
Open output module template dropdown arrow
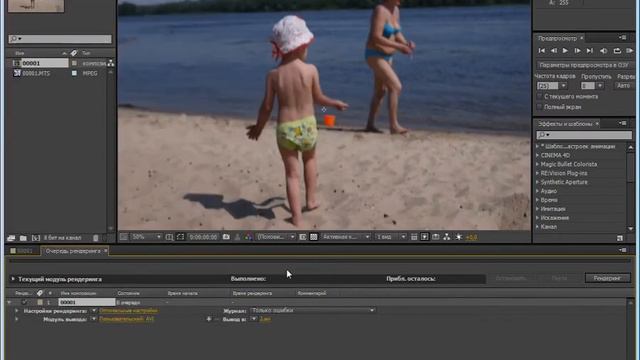93,319
